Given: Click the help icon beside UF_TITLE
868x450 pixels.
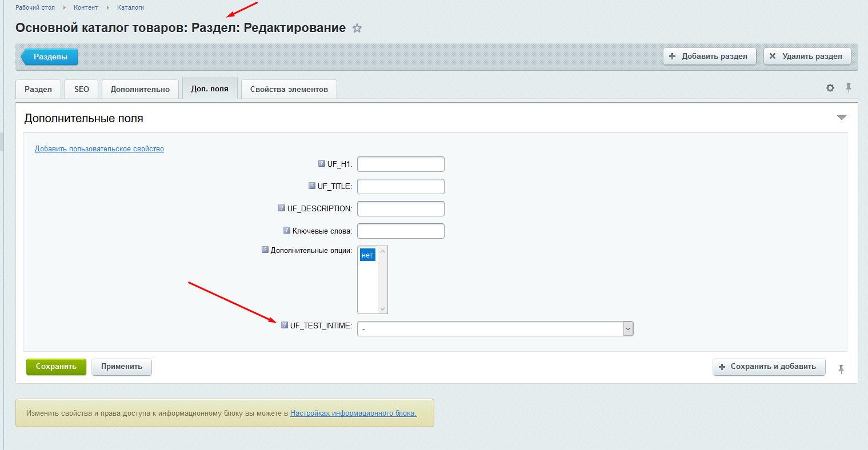Looking at the screenshot, I should 312,186.
